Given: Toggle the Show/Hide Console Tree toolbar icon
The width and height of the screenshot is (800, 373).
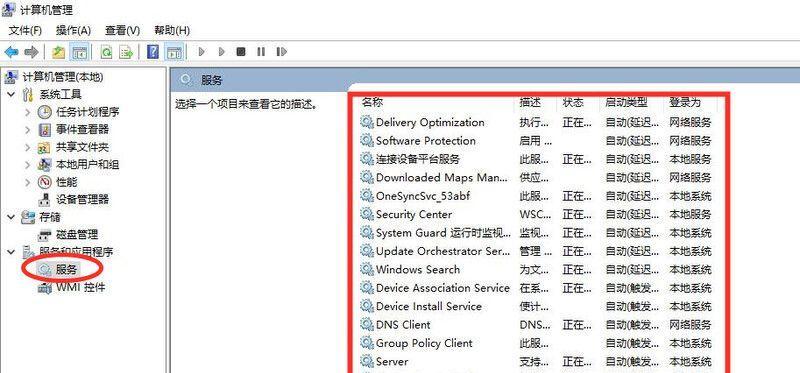Looking at the screenshot, I should (x=80, y=52).
